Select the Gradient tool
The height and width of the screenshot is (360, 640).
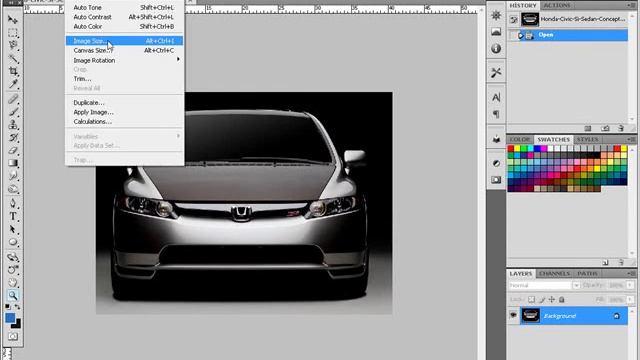[13, 163]
